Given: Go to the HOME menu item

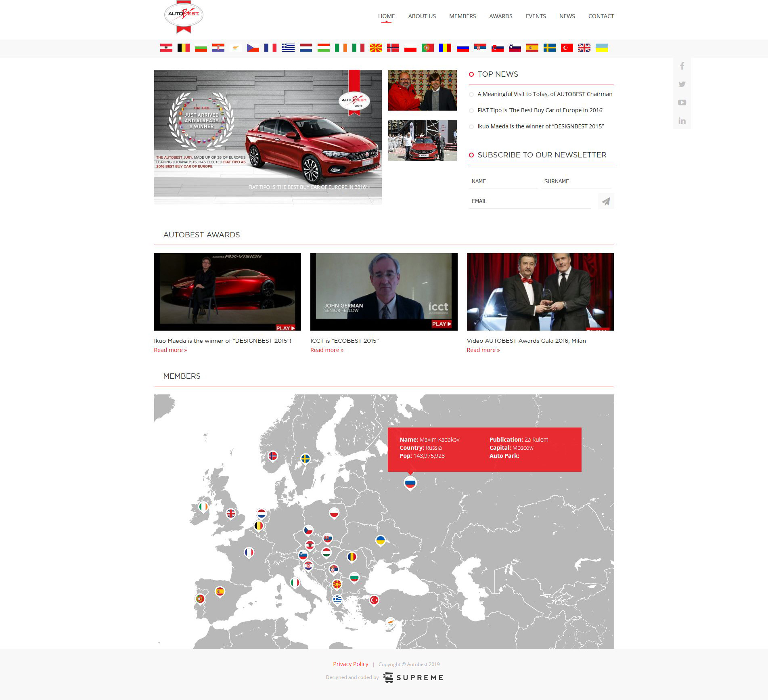Looking at the screenshot, I should click(x=386, y=16).
